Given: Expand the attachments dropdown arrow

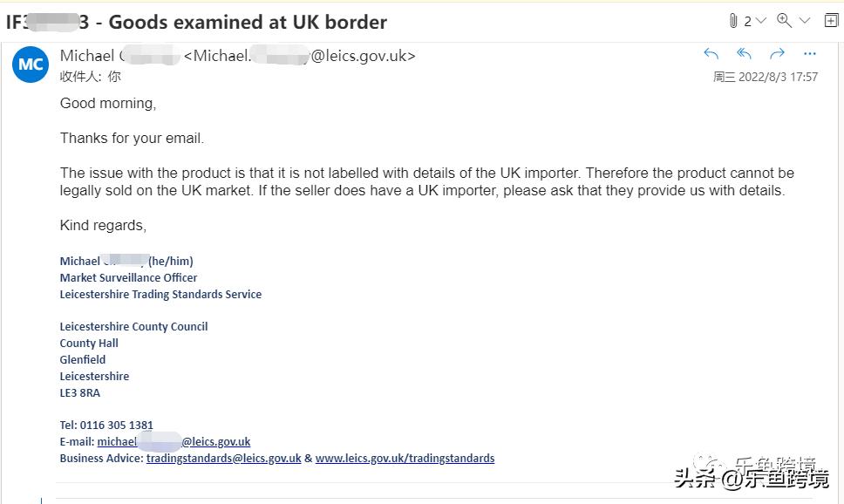Looking at the screenshot, I should (x=760, y=21).
